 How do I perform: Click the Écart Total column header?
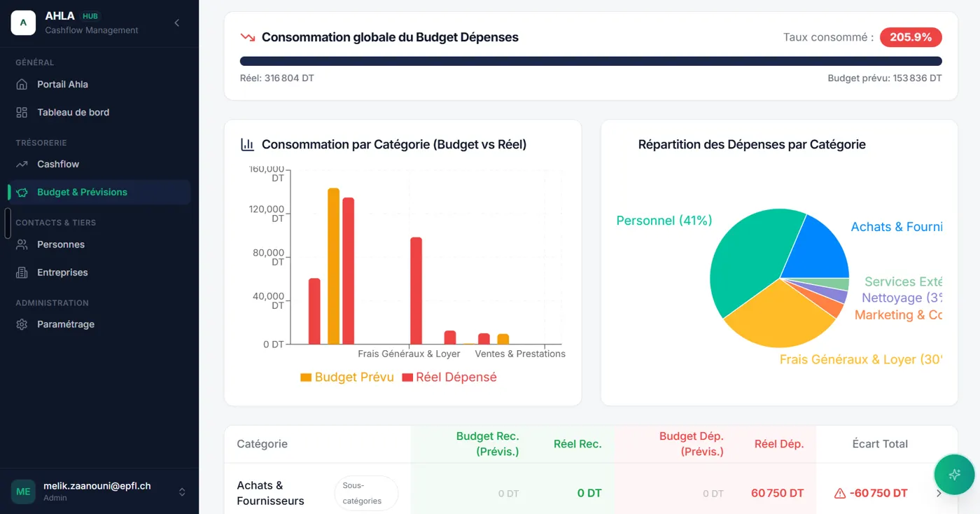[x=880, y=444]
